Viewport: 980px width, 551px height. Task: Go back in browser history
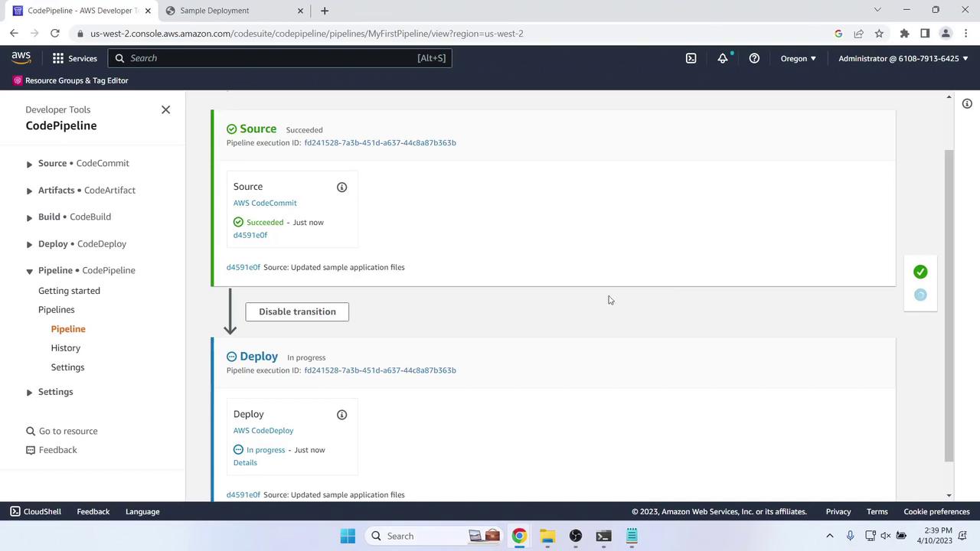pos(14,34)
